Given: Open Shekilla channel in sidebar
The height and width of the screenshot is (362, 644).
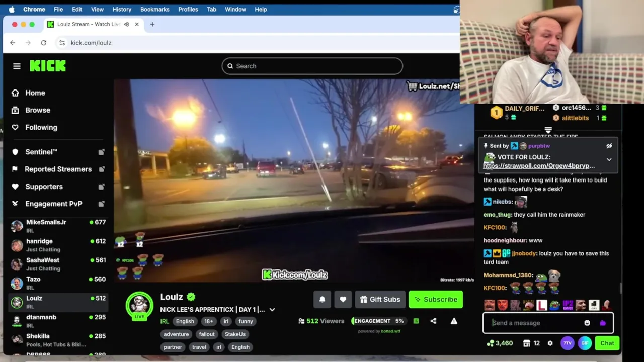Looking at the screenshot, I should (x=58, y=340).
